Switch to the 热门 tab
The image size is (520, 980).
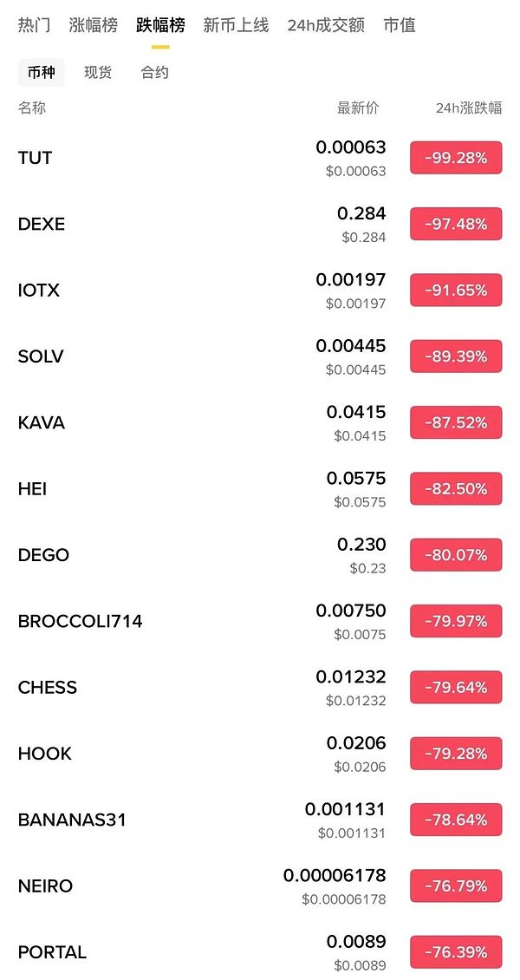click(x=32, y=25)
